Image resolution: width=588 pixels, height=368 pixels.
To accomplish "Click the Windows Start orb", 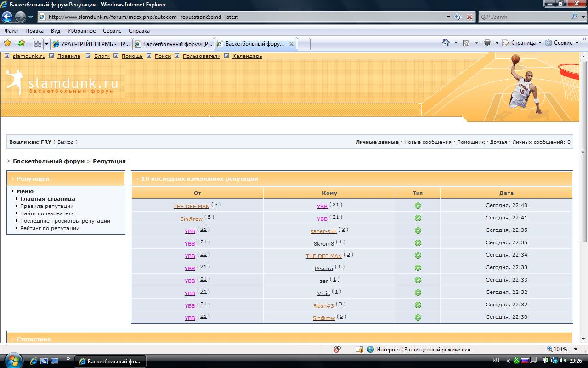I will click(x=12, y=360).
